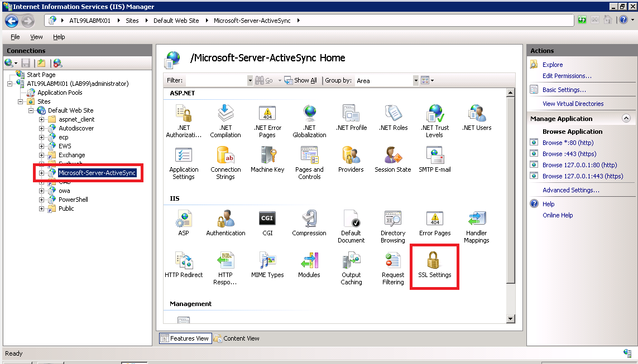Open SSL Settings feature
The width and height of the screenshot is (638, 364).
tap(435, 265)
